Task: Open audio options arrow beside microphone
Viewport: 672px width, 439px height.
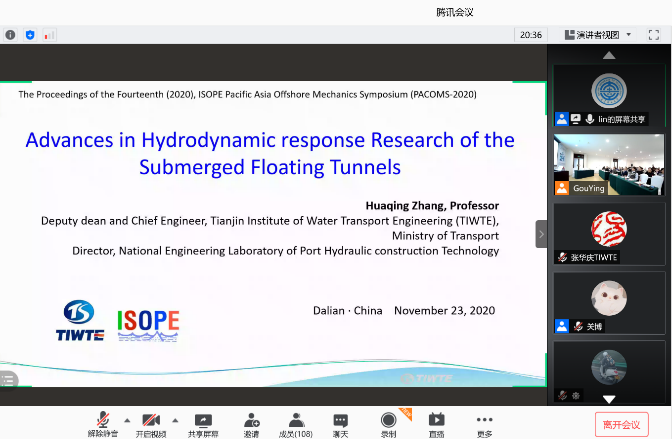Action: [126, 420]
